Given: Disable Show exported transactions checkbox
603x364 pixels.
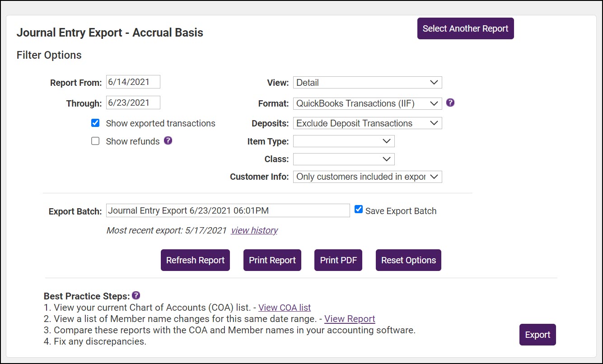Looking at the screenshot, I should tap(95, 123).
